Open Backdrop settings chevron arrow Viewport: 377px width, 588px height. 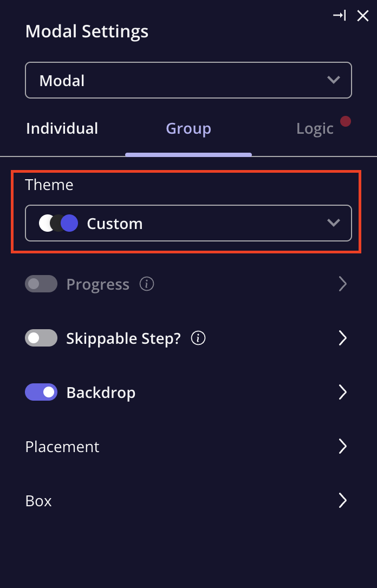(x=342, y=392)
